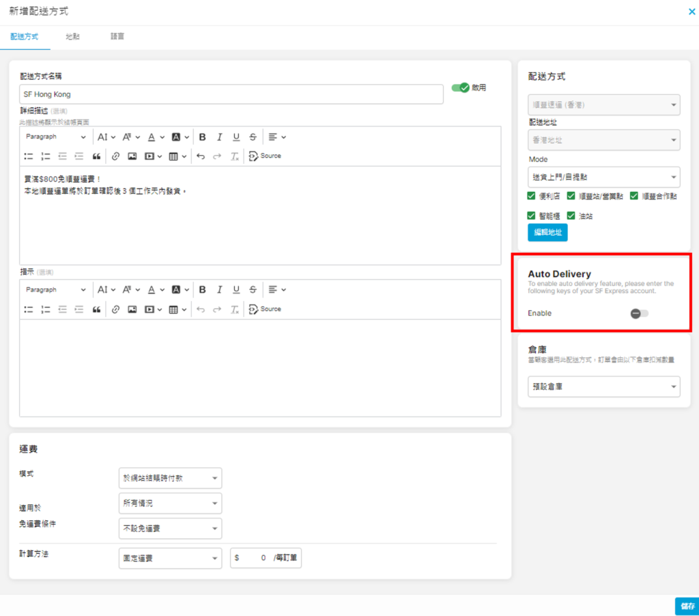699x616 pixels.
Task: Uncheck the 便利店 checkbox
Action: point(532,196)
